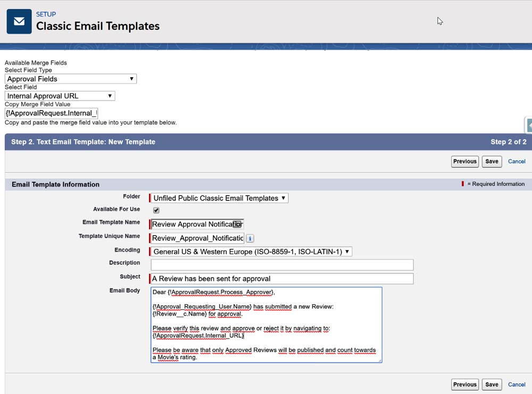Expand the side panel arrow tab on right edge
532x394 pixels.
[x=529, y=125]
